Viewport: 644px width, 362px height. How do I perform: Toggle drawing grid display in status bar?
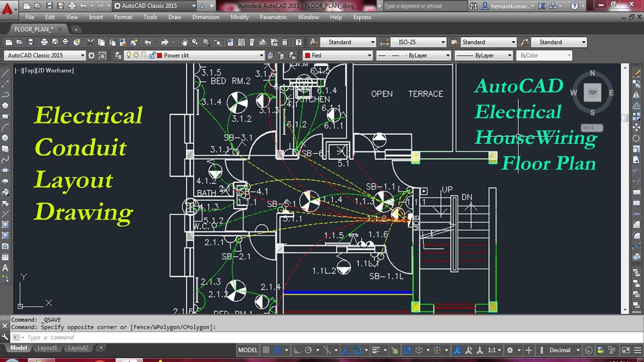(x=266, y=350)
